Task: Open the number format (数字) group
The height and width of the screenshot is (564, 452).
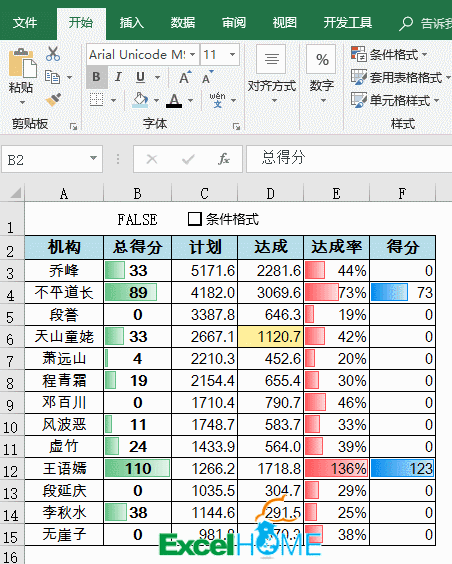Action: [x=322, y=74]
